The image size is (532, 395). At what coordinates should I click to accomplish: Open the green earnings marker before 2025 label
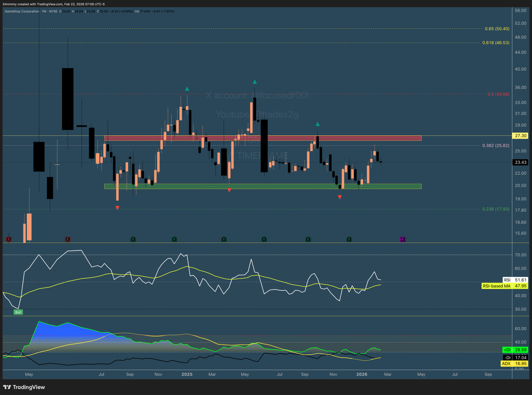tap(174, 239)
